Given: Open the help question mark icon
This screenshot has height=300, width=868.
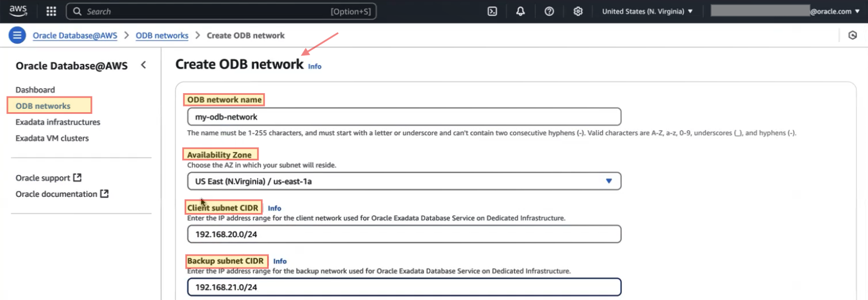Looking at the screenshot, I should tap(549, 11).
